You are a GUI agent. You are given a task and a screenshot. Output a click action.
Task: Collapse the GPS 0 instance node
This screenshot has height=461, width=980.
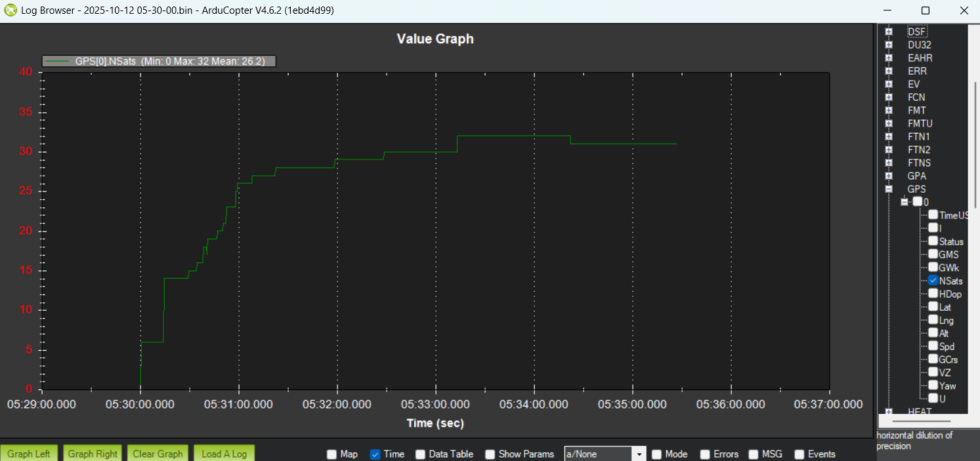[x=904, y=201]
